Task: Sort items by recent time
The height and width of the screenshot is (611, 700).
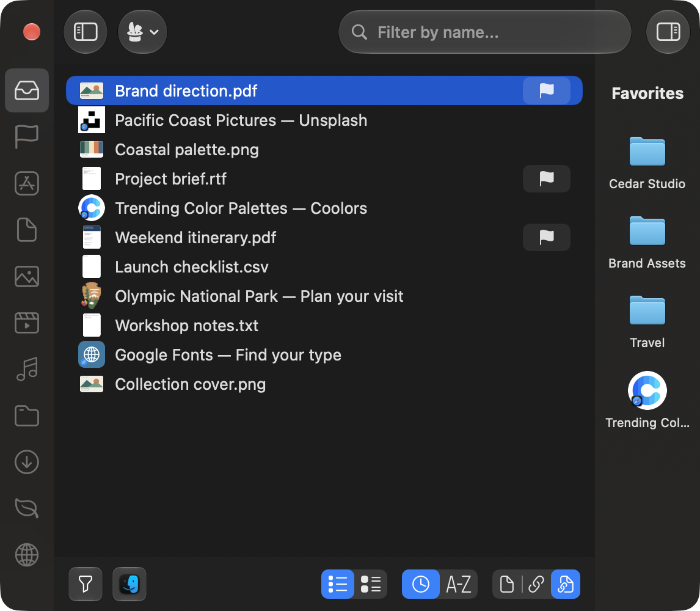Action: click(x=420, y=584)
